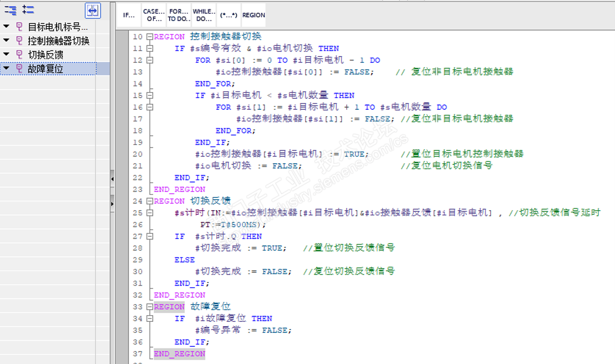This screenshot has height=364, width=615.
Task: Click the expand-all regions icon
Action: [28, 10]
